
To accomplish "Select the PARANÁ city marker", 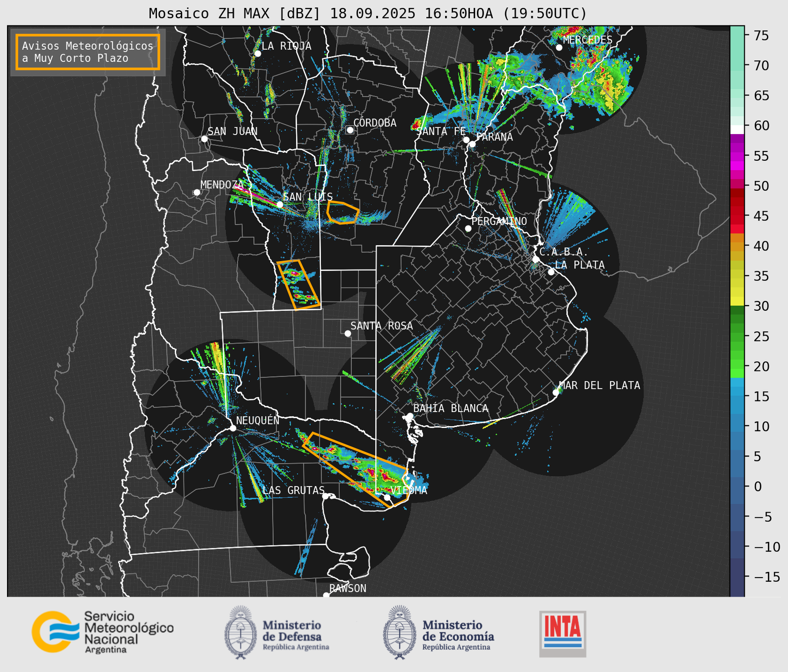I will [472, 144].
